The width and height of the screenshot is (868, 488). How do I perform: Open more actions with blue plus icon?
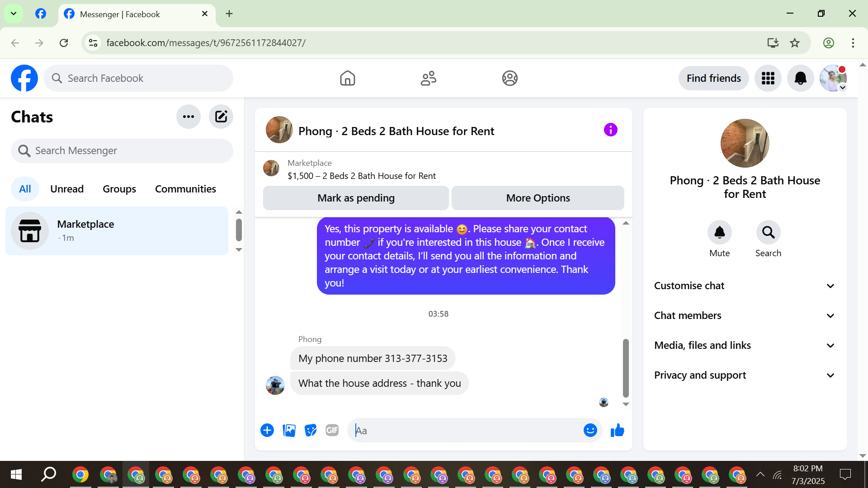267,430
